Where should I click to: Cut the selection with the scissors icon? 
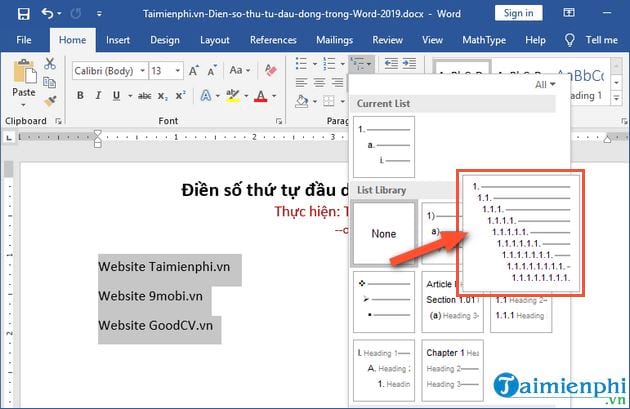pyautogui.click(x=50, y=64)
